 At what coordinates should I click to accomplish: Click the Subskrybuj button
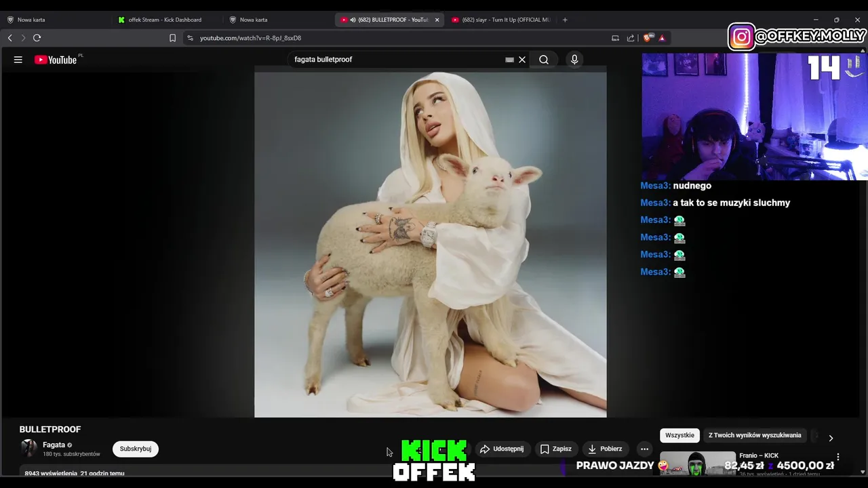click(x=136, y=449)
